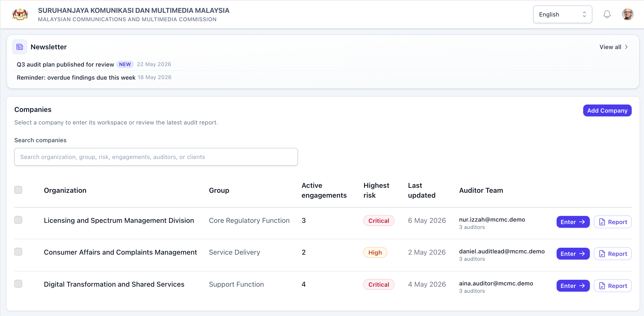
Task: Open Report for Consumer Affairs and Complaints Management
Action: [612, 254]
